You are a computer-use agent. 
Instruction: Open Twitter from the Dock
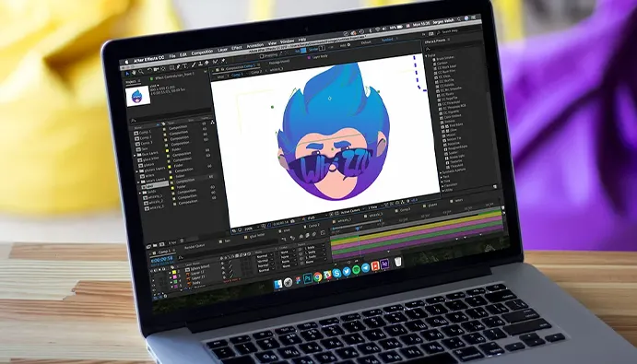tap(347, 271)
